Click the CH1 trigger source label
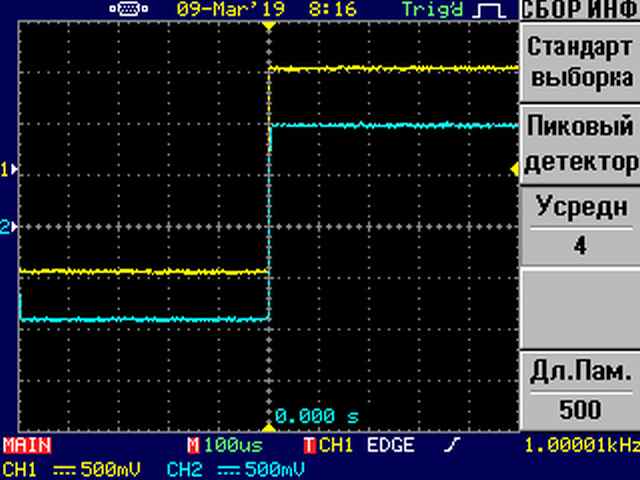Image resolution: width=640 pixels, height=480 pixels. (x=336, y=445)
